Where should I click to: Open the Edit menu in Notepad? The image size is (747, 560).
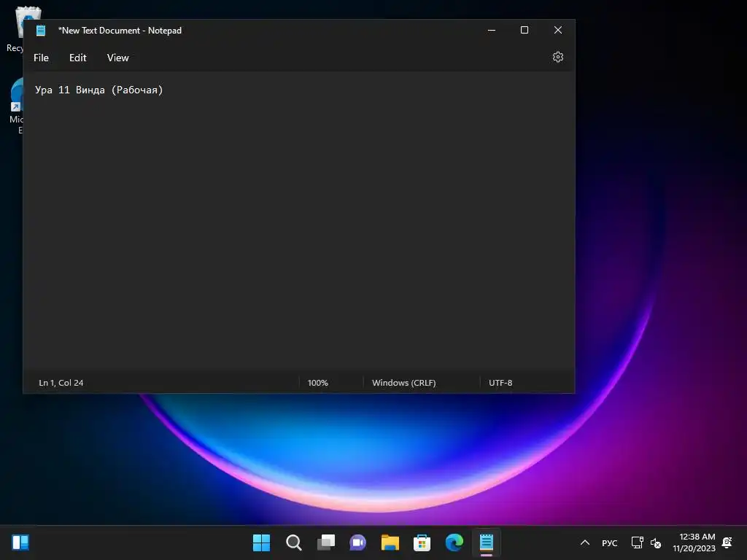77,58
